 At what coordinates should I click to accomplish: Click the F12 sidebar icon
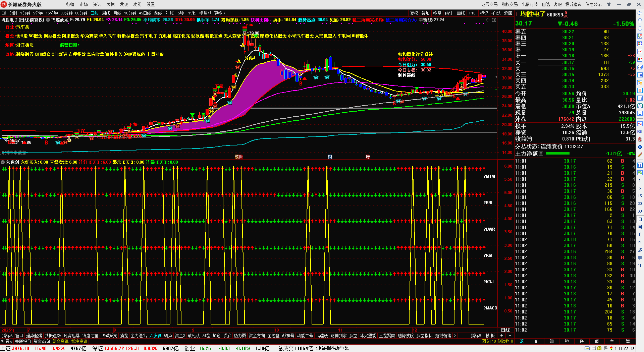tap(640, 98)
